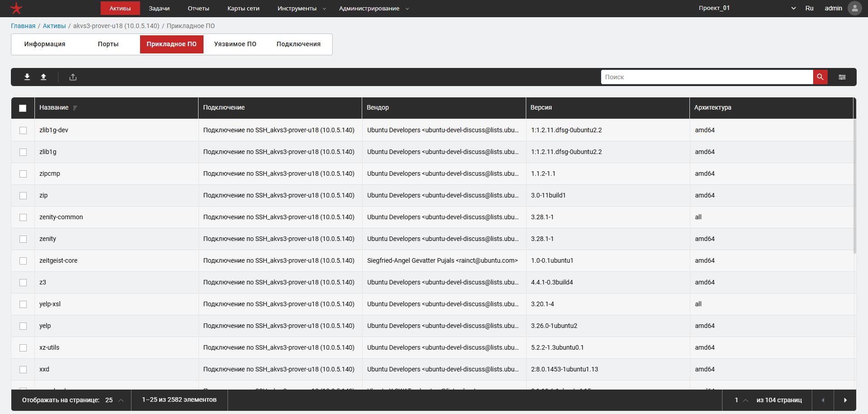Open the Карты сети top menu
The height and width of the screenshot is (414, 868).
pos(243,8)
